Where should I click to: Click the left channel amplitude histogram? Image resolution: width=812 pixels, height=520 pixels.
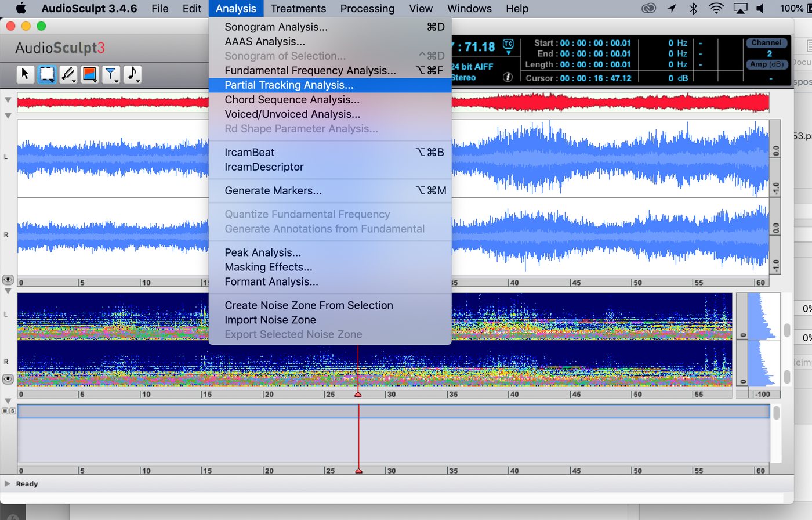763,316
